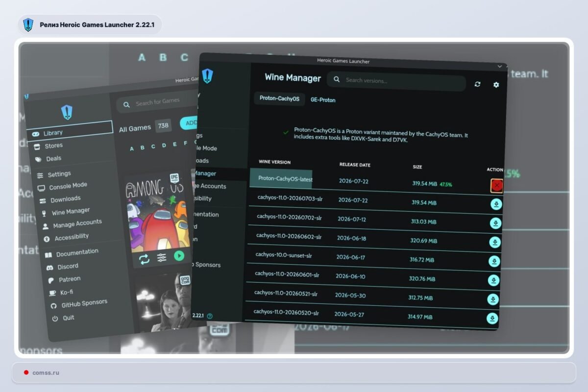Filter games by letter E in library
The height and width of the screenshot is (392, 588).
point(175,144)
